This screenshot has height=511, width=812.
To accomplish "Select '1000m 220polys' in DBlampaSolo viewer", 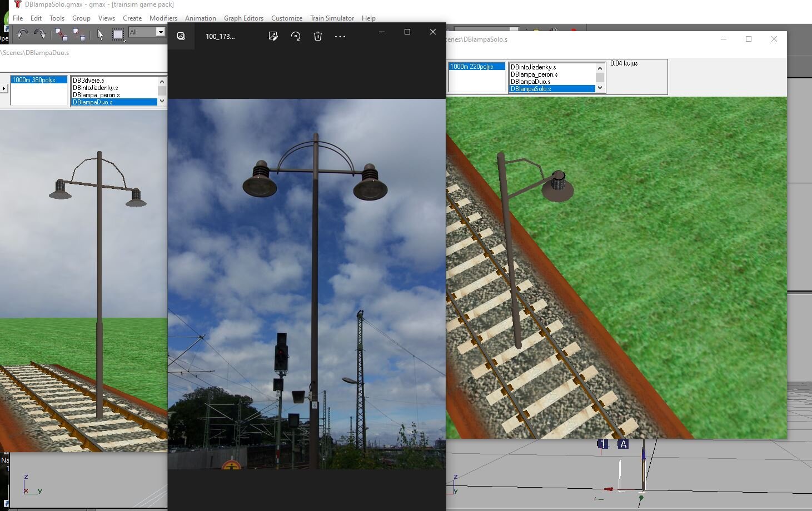I will point(477,67).
